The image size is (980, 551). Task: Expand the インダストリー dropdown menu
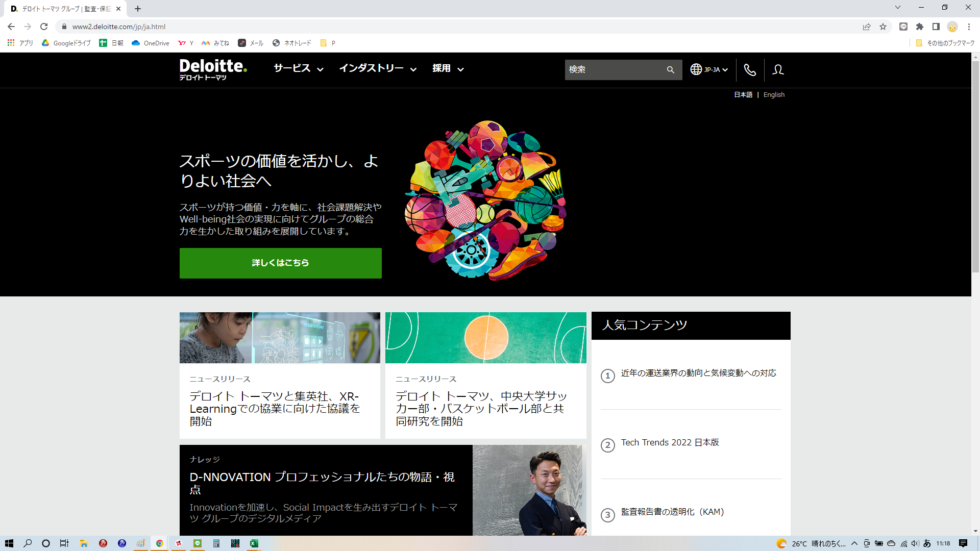(x=378, y=68)
